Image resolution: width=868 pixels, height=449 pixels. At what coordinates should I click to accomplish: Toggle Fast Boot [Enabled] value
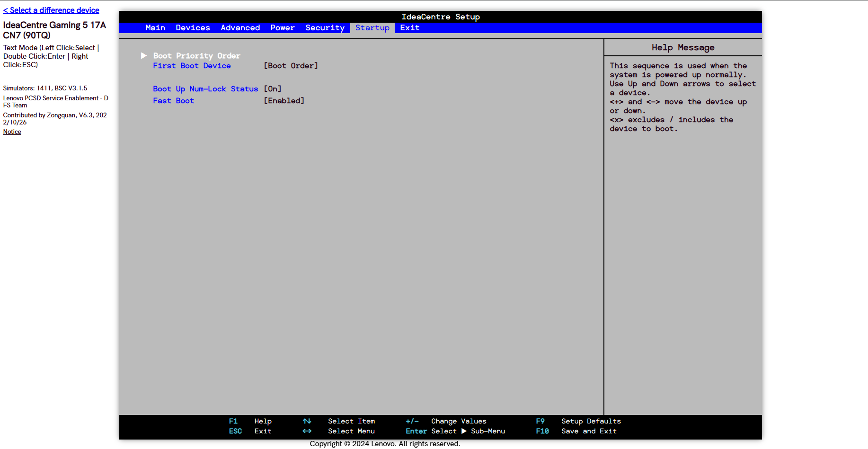[x=284, y=101]
